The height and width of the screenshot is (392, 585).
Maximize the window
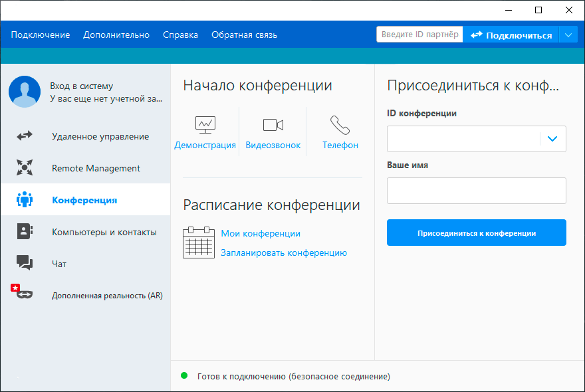click(538, 10)
